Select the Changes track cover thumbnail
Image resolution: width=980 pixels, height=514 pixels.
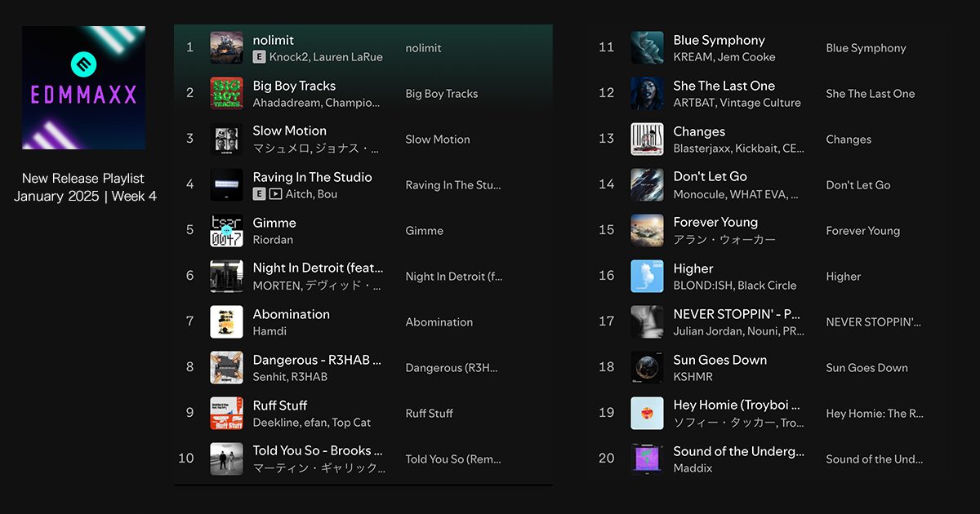(647, 140)
